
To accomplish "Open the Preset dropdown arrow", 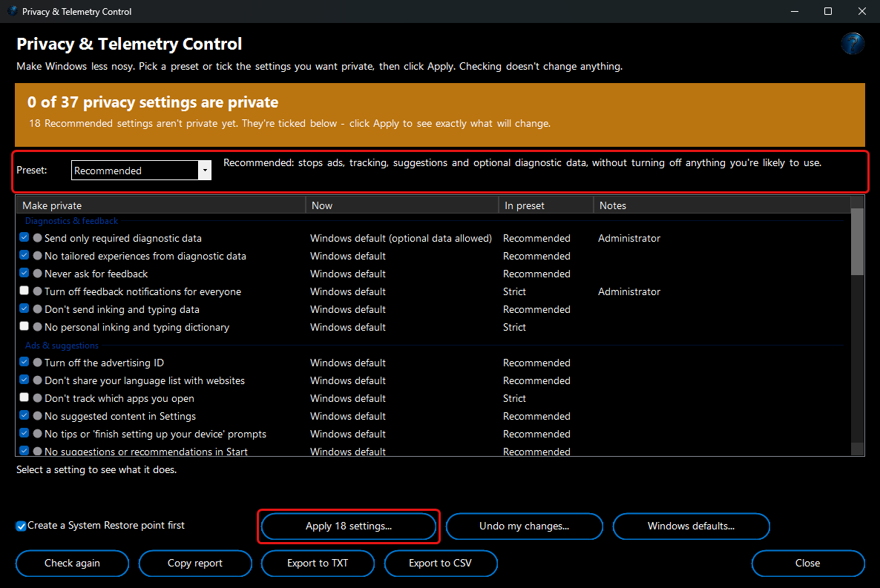I will click(x=205, y=170).
